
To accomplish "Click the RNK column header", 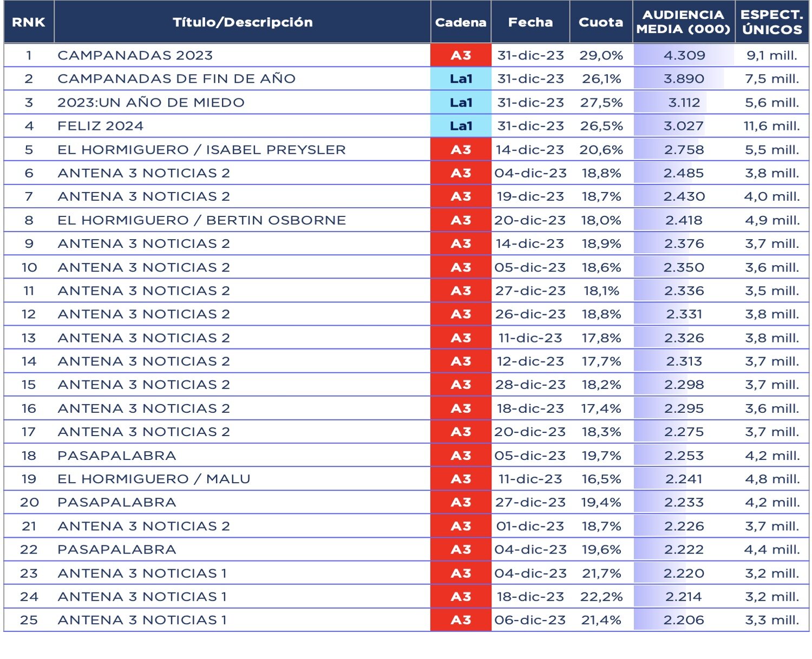I will click(29, 22).
